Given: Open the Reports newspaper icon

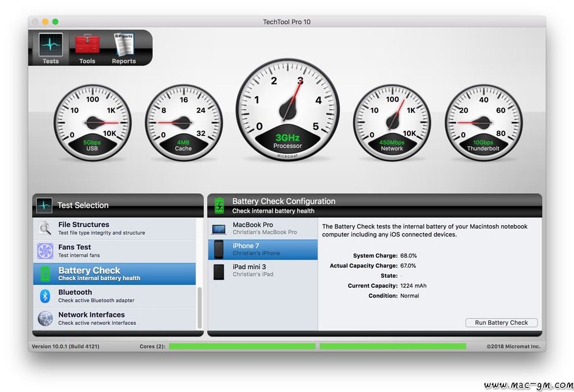Looking at the screenshot, I should pos(124,45).
